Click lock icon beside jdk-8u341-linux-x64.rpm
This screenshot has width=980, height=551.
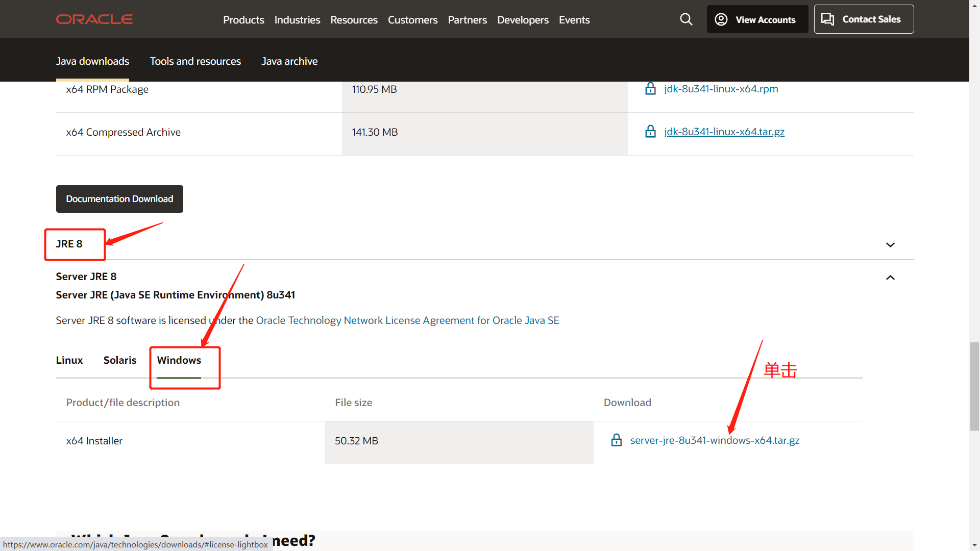click(x=650, y=89)
